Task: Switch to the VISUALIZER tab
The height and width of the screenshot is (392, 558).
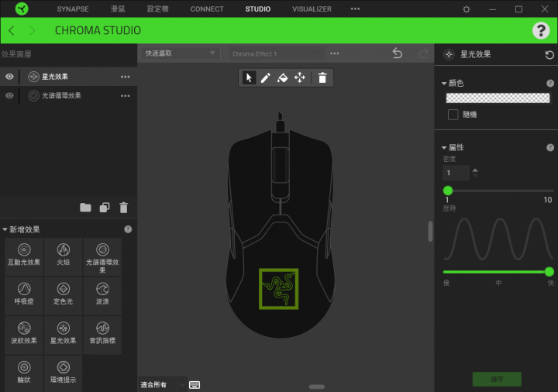Action: coord(312,9)
